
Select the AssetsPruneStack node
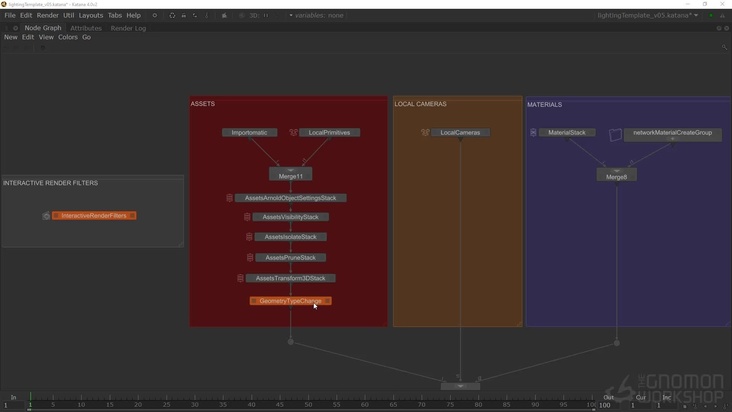click(290, 258)
